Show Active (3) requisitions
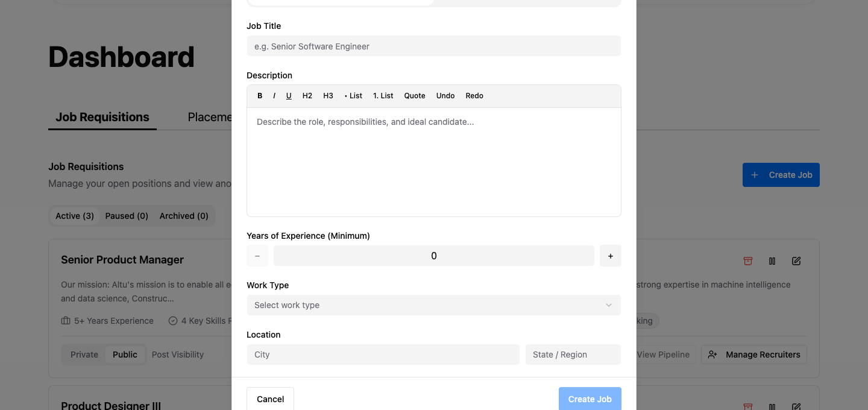This screenshot has width=868, height=410. point(75,216)
